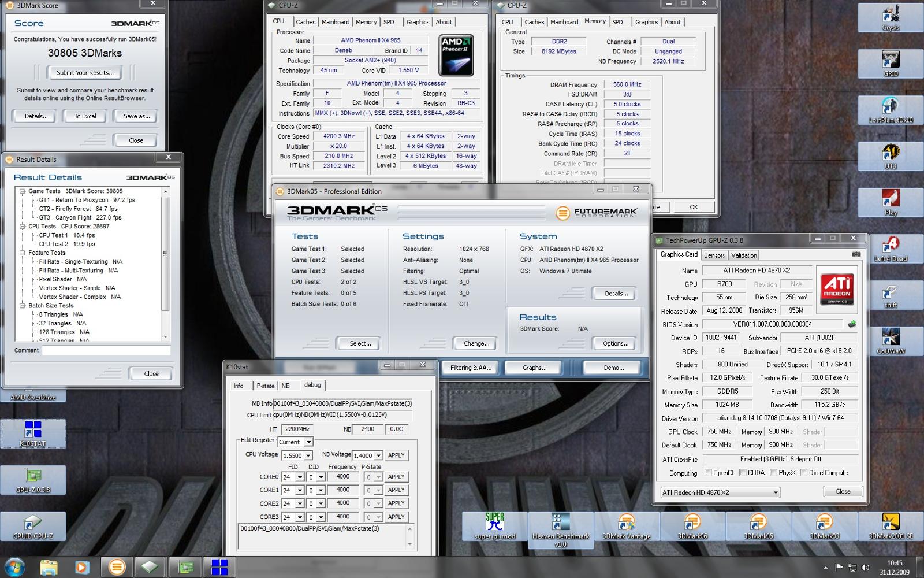Click the K10stat debug log scrollbar
Viewport: 924px width, 578px height.
pyautogui.click(x=410, y=536)
